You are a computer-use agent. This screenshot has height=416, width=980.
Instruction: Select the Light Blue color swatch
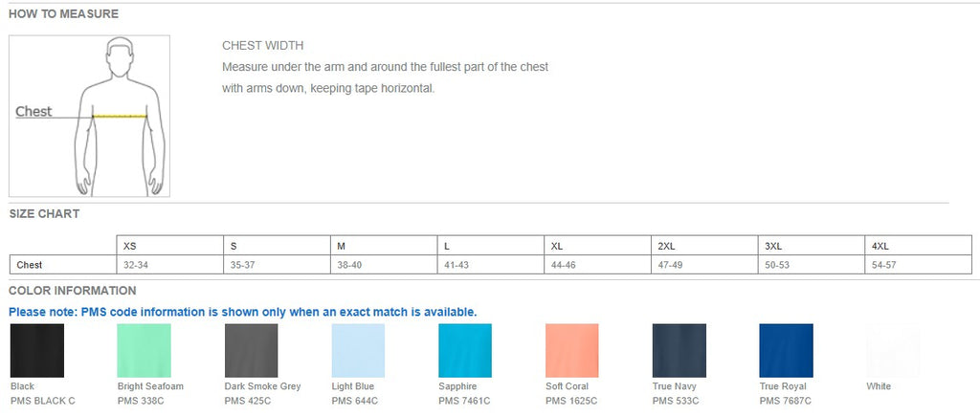pos(358,350)
